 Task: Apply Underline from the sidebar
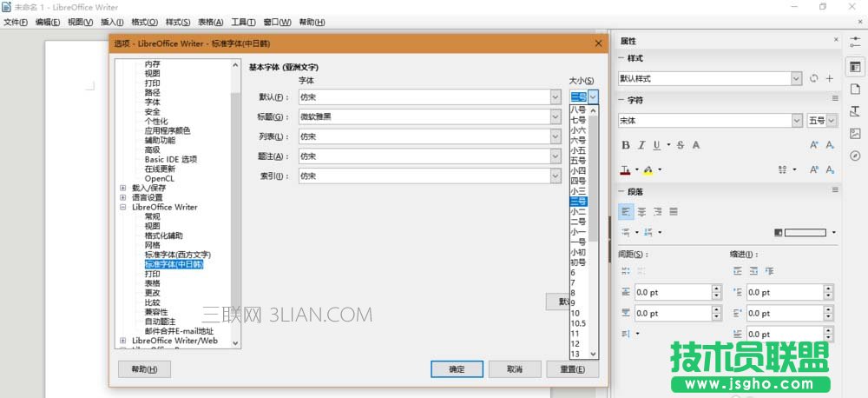pos(656,145)
